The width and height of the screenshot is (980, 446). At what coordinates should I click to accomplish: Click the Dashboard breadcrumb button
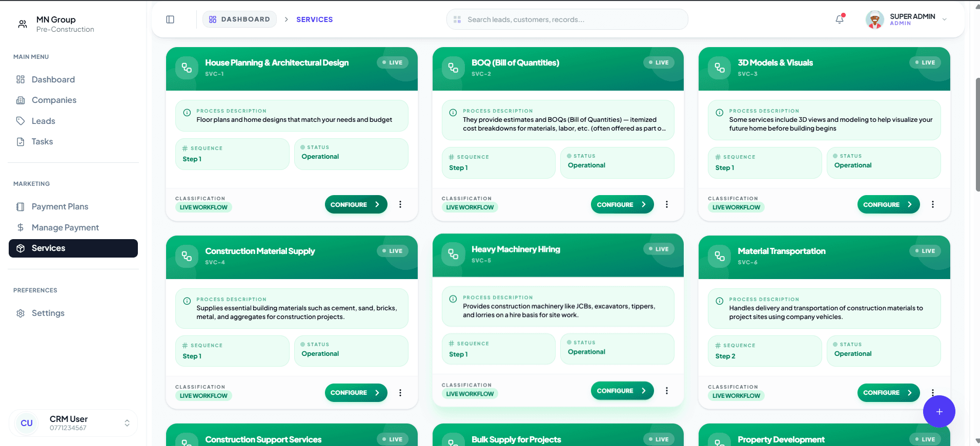[x=239, y=19]
